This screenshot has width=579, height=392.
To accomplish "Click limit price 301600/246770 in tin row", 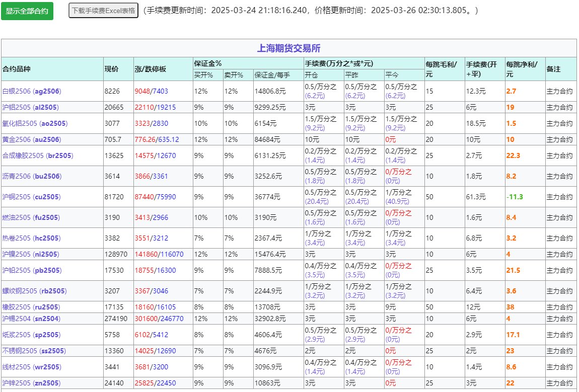I will 159,319.
